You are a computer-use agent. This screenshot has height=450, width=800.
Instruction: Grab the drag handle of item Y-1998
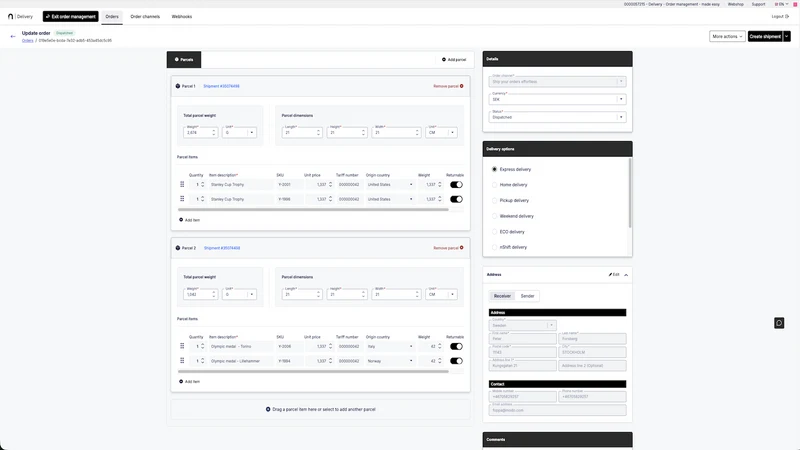(182, 199)
